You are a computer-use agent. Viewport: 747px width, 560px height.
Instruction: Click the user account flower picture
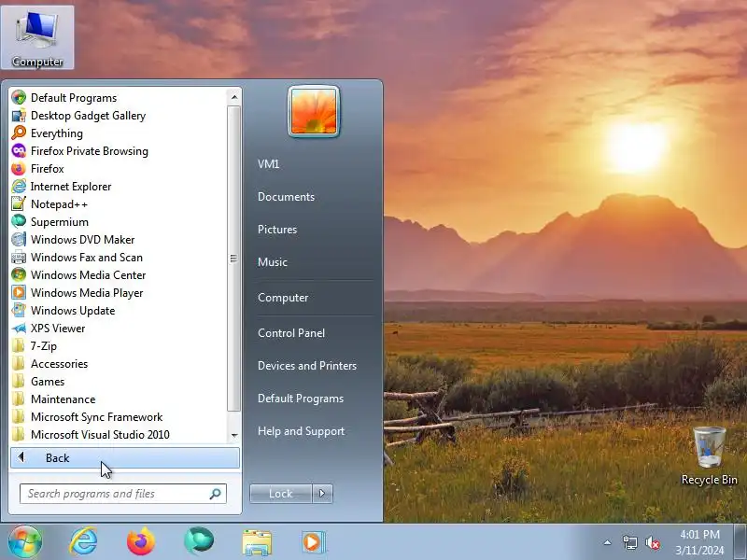314,111
